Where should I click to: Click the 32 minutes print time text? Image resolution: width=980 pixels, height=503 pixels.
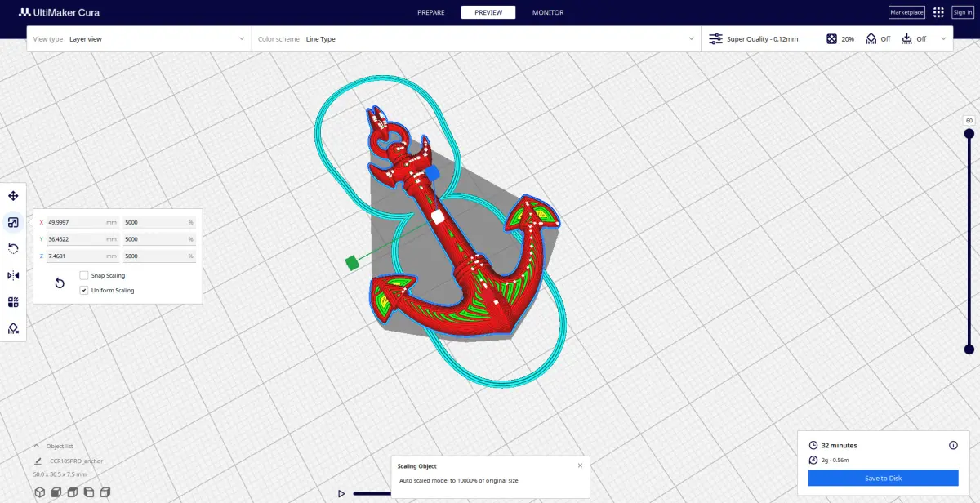[x=839, y=445]
